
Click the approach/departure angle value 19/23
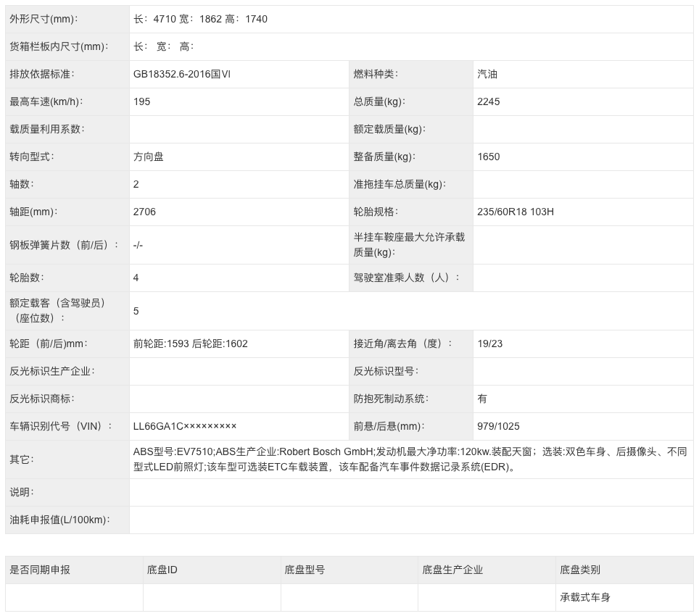(490, 344)
